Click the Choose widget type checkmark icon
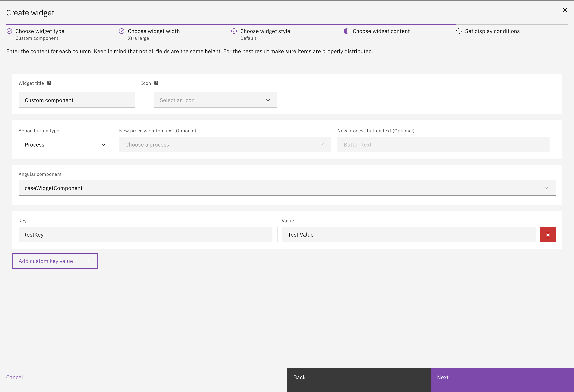574x392 pixels. pos(9,31)
